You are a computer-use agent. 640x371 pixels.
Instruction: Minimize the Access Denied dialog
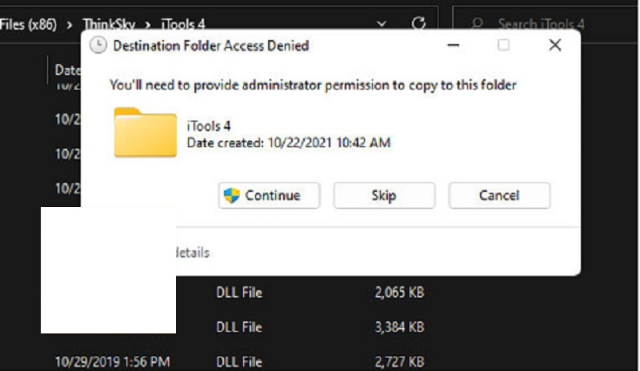tap(453, 45)
